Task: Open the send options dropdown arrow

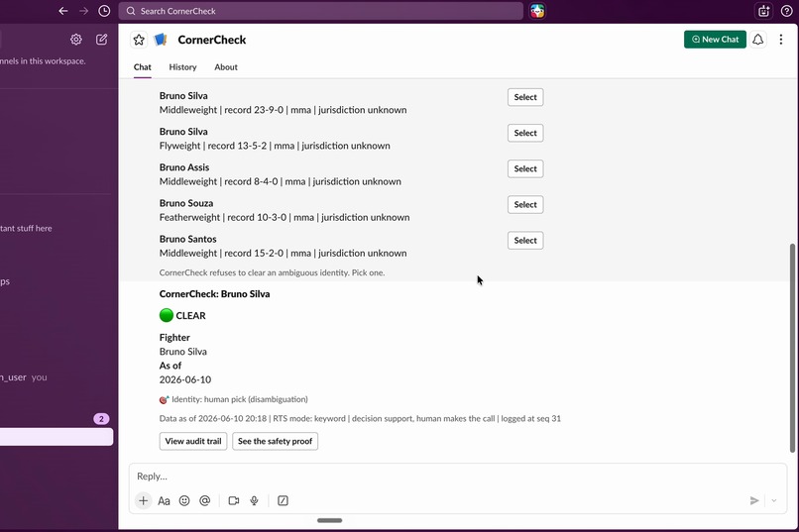Action: (x=774, y=501)
